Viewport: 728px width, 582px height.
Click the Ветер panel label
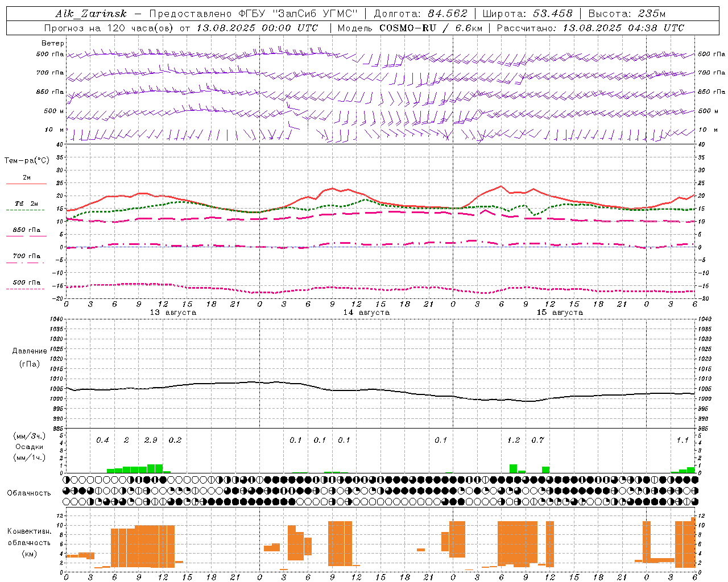(x=53, y=43)
